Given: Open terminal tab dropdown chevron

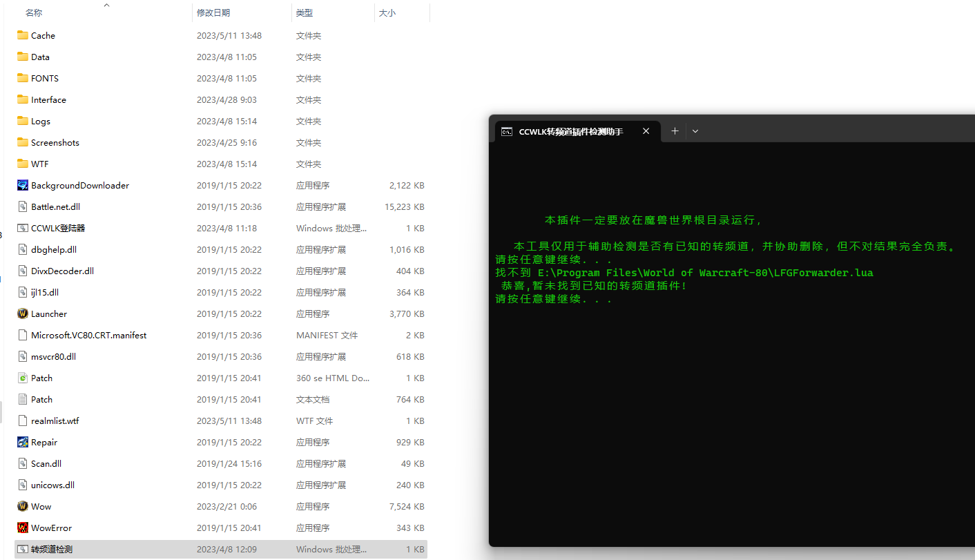Looking at the screenshot, I should (x=695, y=131).
